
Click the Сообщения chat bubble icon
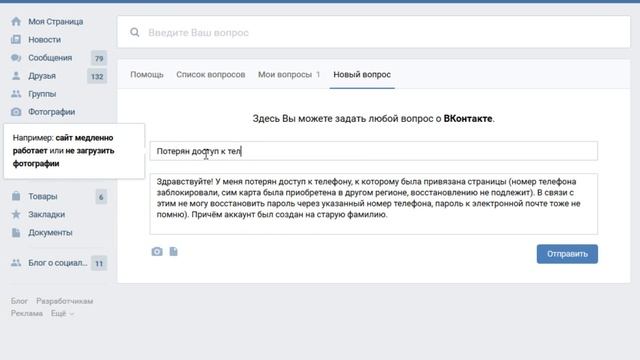pyautogui.click(x=16, y=58)
